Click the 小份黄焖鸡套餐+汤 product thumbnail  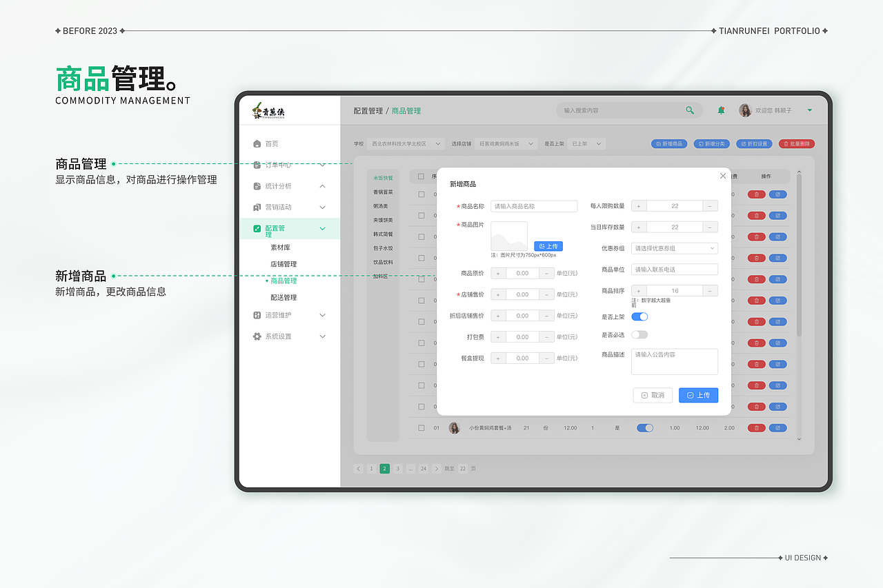[x=454, y=428]
